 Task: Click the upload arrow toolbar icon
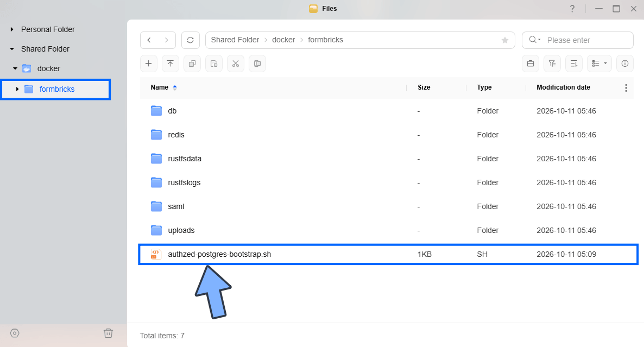[170, 63]
